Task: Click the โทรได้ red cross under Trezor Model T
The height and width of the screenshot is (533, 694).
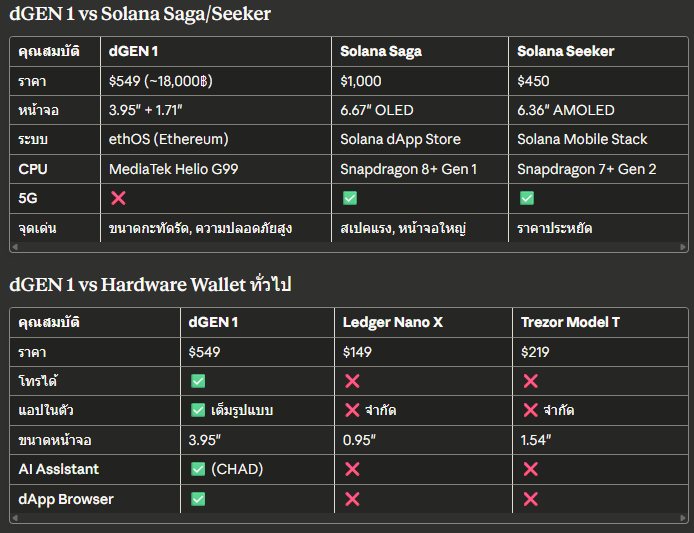Action: tap(530, 381)
